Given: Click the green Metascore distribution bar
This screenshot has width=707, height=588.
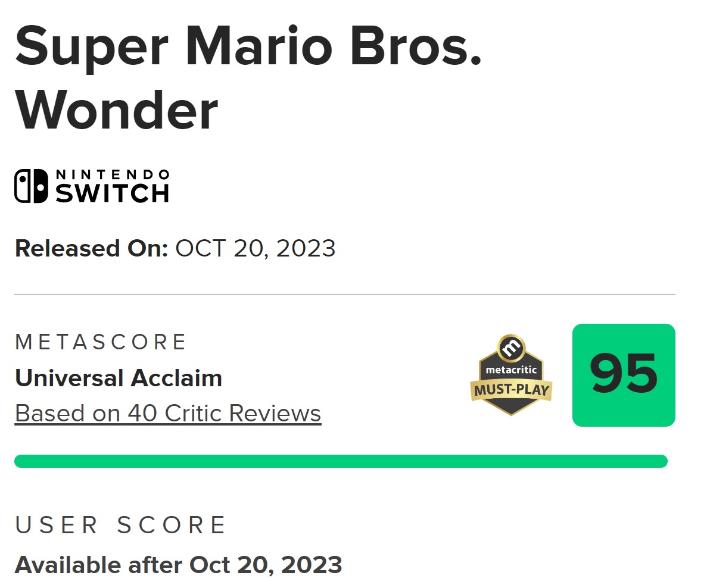Looking at the screenshot, I should (x=341, y=461).
